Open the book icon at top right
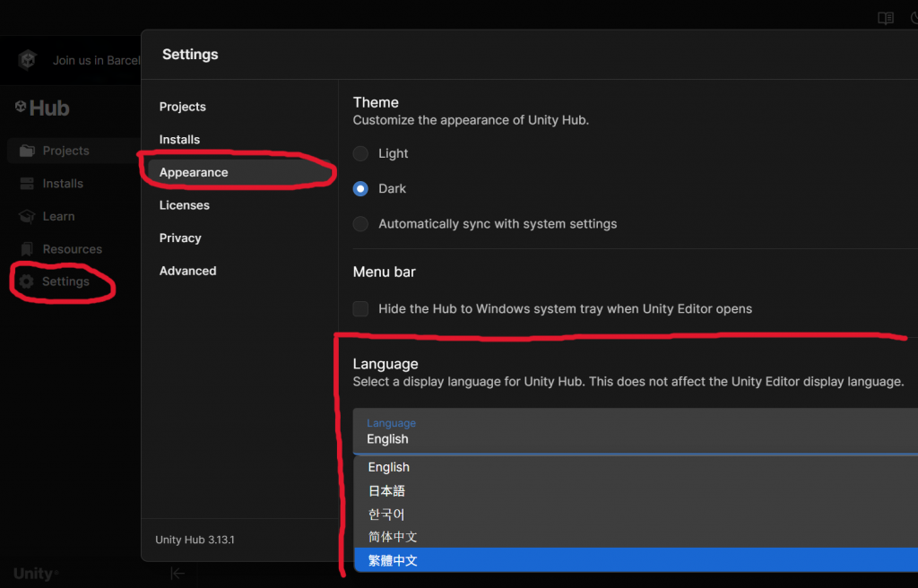The height and width of the screenshot is (588, 918). 885,18
